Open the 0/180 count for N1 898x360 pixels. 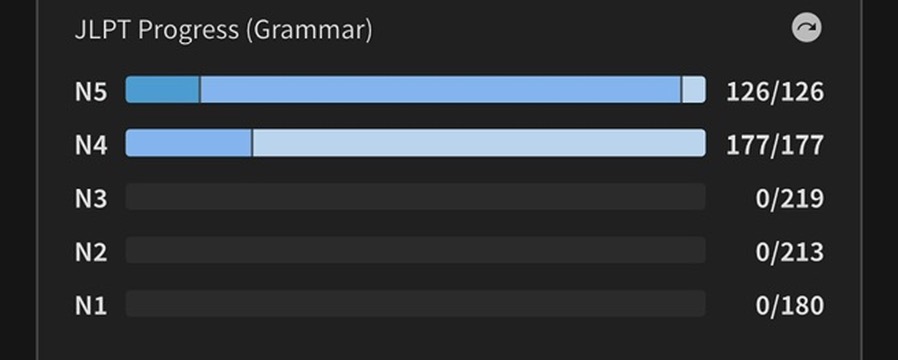coord(790,305)
